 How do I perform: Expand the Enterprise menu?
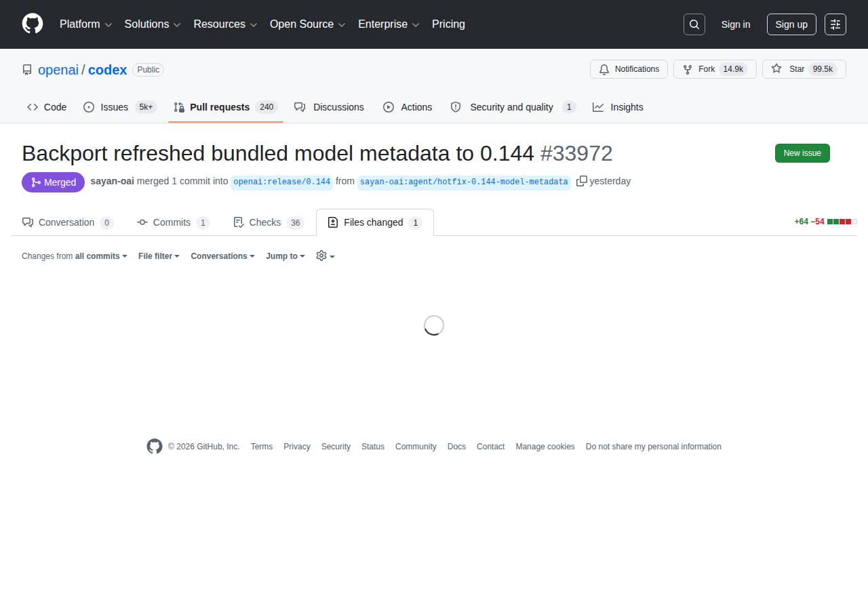coord(389,24)
